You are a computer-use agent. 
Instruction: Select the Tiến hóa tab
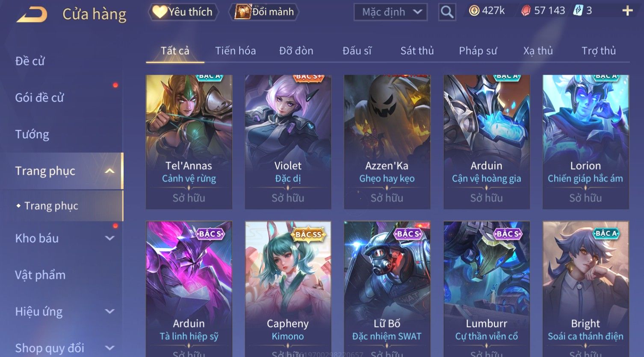pos(235,51)
